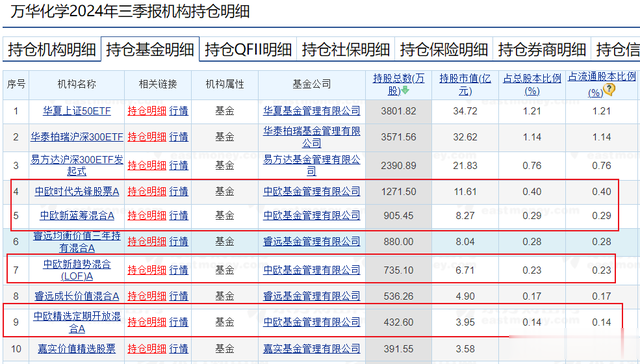Click 行情 link for 嘉实价值精选股票 row

pos(179,349)
